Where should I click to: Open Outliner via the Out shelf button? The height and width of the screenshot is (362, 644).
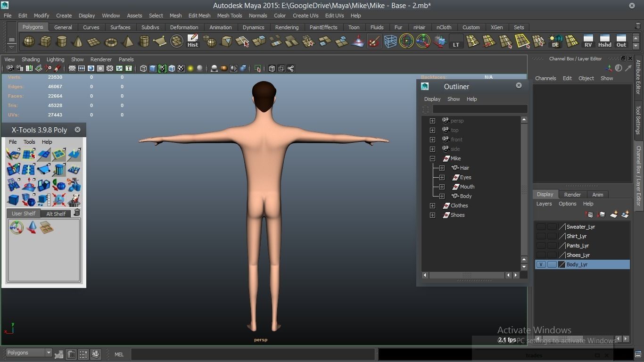[x=621, y=41]
